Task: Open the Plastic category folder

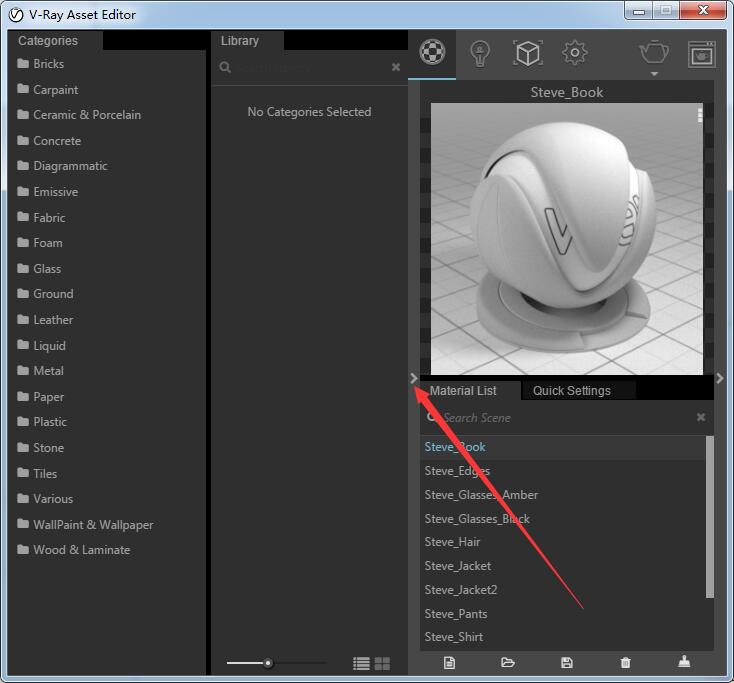Action: [x=42, y=422]
